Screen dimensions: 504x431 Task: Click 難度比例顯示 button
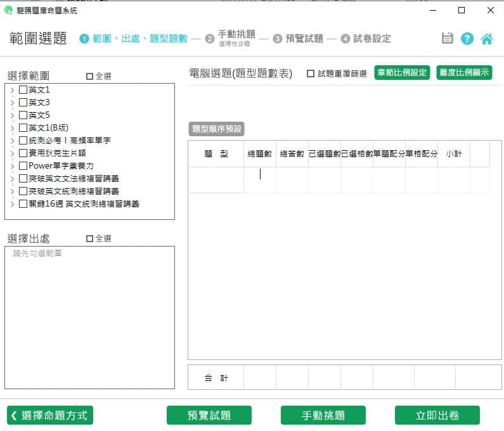[464, 73]
